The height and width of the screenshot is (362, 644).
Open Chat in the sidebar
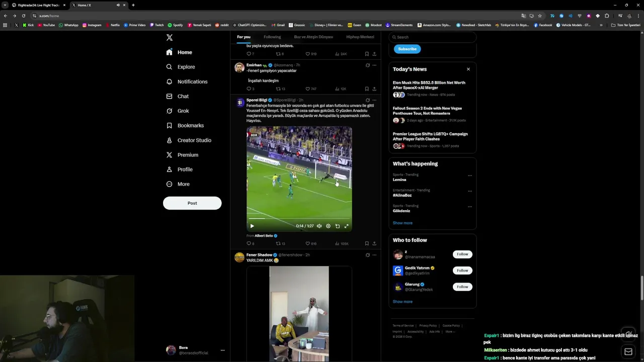[177, 96]
